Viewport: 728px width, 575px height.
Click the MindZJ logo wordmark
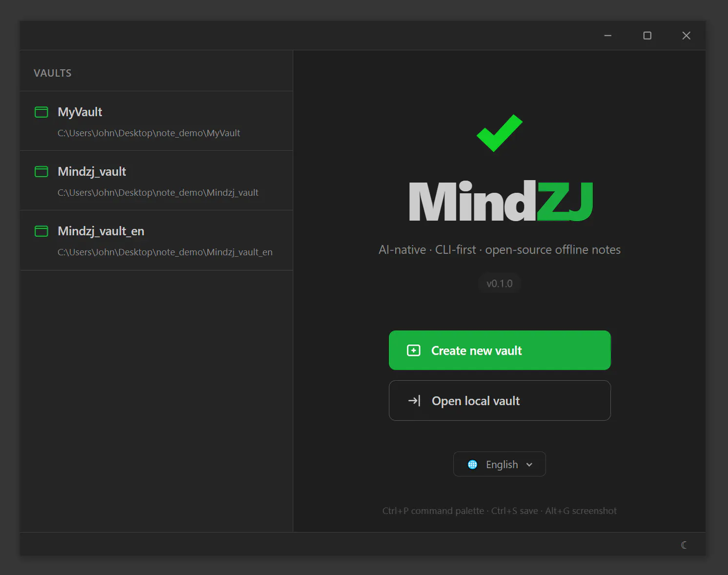click(x=501, y=201)
